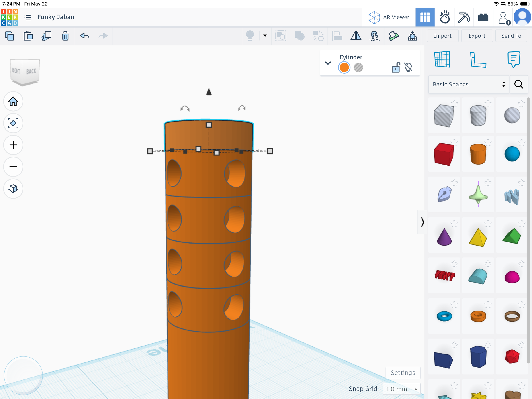Screen dimensions: 532x399
Task: Click the Tinkercad logo
Action: (9, 17)
